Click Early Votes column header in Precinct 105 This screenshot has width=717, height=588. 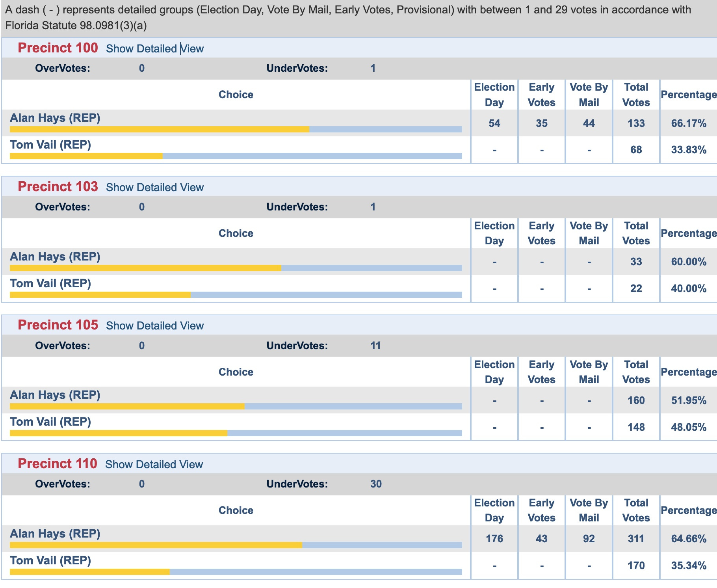[x=542, y=372]
